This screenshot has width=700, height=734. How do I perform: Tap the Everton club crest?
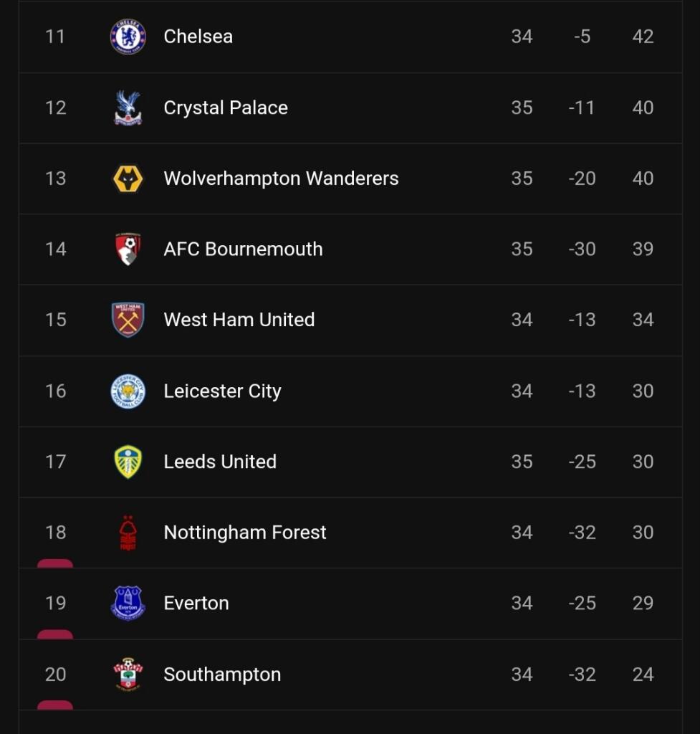click(x=128, y=604)
